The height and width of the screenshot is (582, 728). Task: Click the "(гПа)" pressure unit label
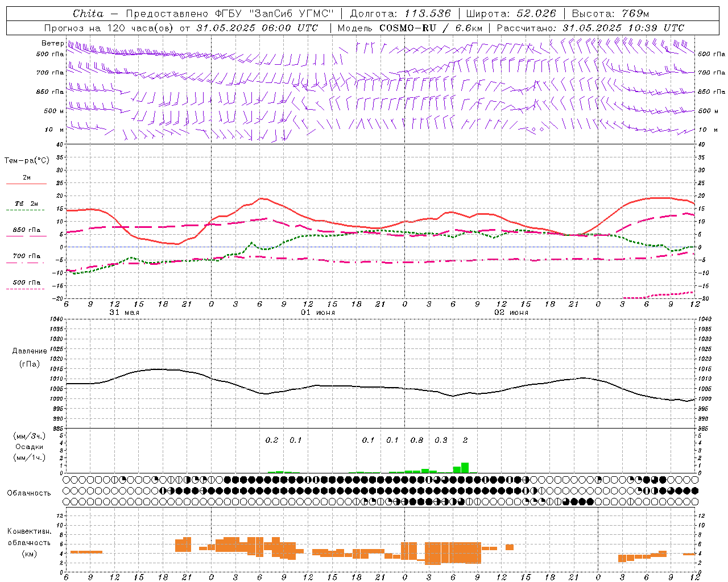(x=28, y=364)
